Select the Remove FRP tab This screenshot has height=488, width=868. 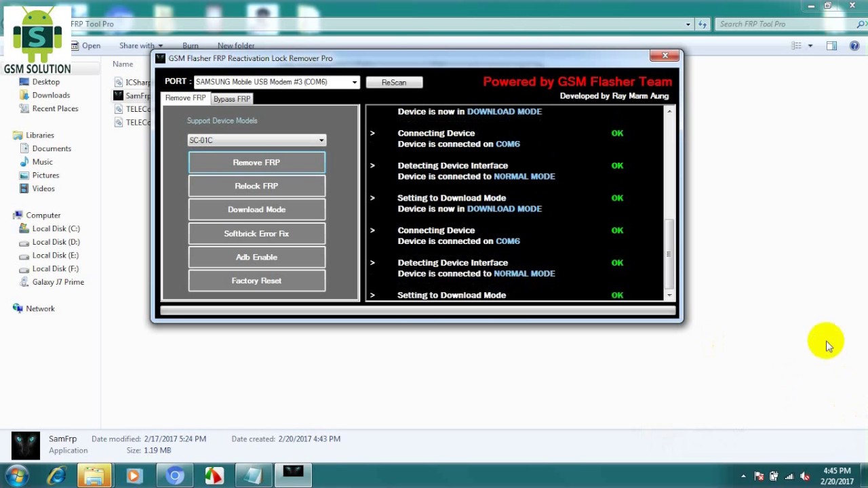pos(185,98)
